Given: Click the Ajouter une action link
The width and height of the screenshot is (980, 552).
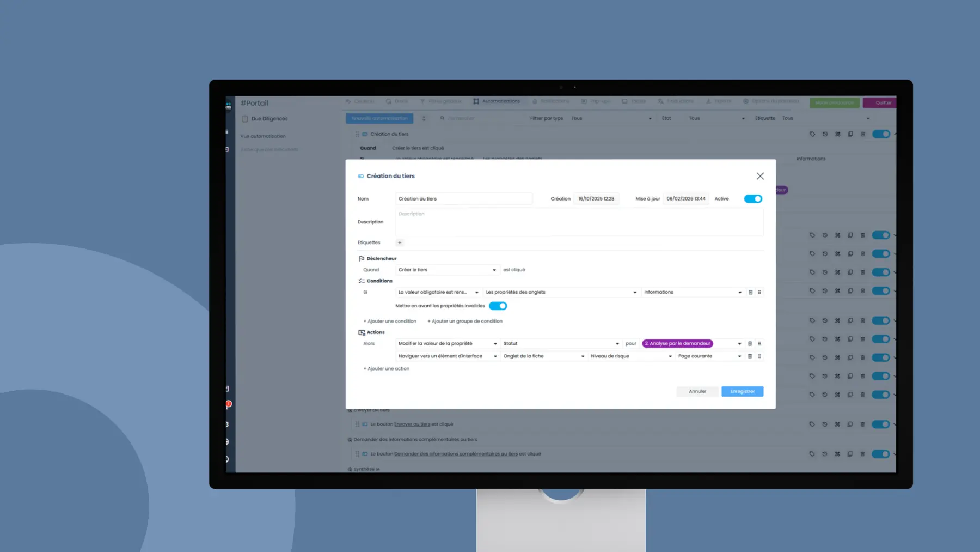Looking at the screenshot, I should [x=387, y=369].
